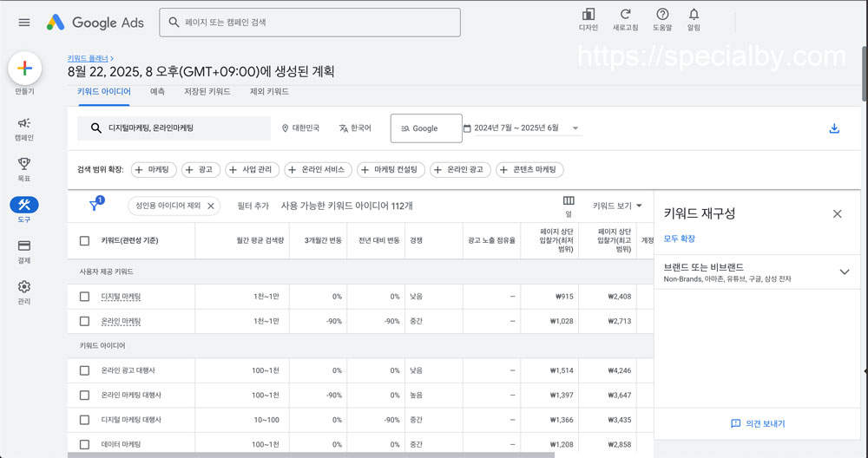Viewport: 868px width, 458px height.
Task: Click 모두 확장 link
Action: (680, 239)
